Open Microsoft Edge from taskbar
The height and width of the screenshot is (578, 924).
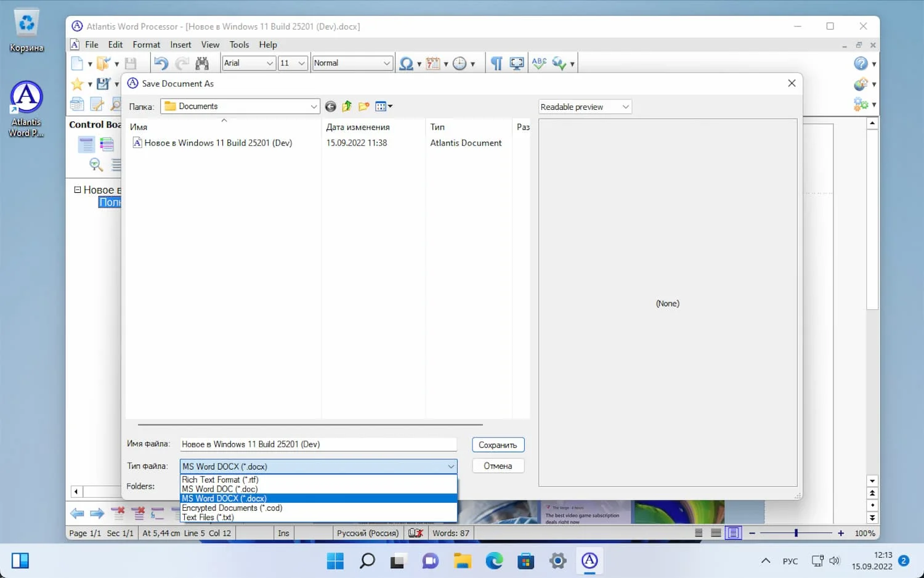pos(494,561)
